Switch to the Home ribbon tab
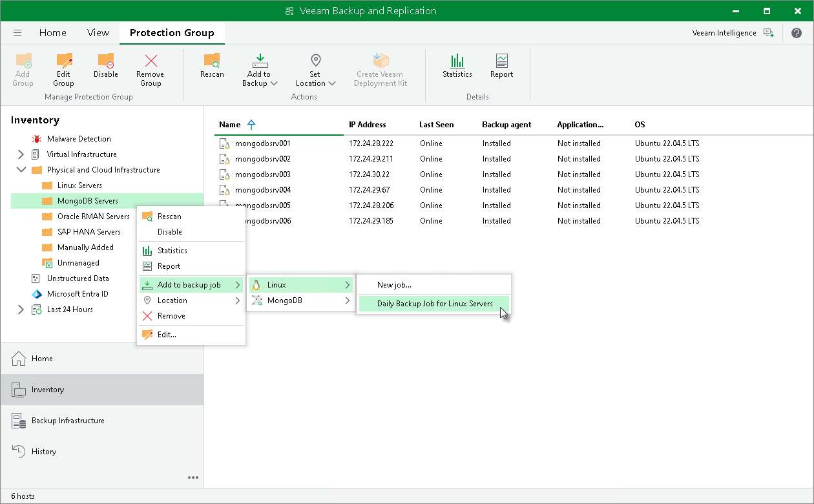 pos(52,33)
